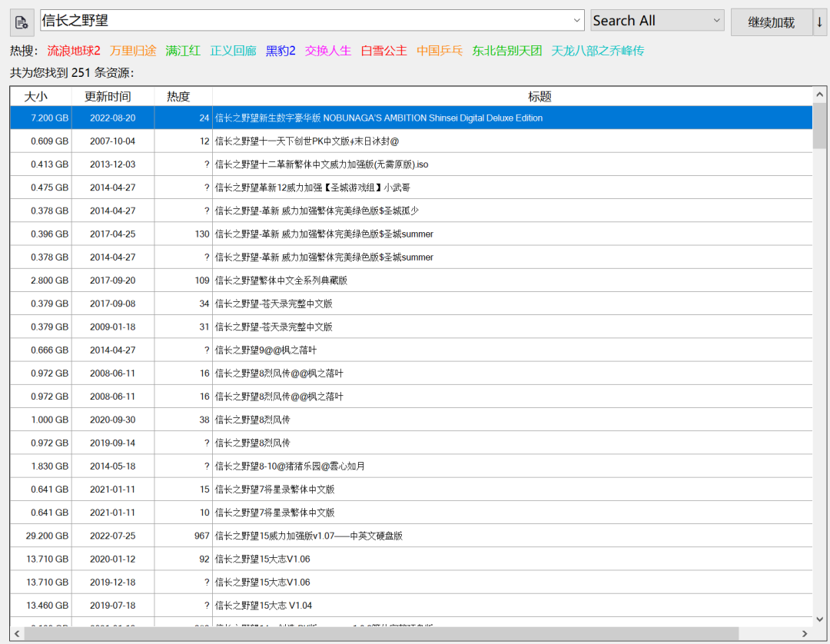Sort by the 大小 column header

(41, 96)
